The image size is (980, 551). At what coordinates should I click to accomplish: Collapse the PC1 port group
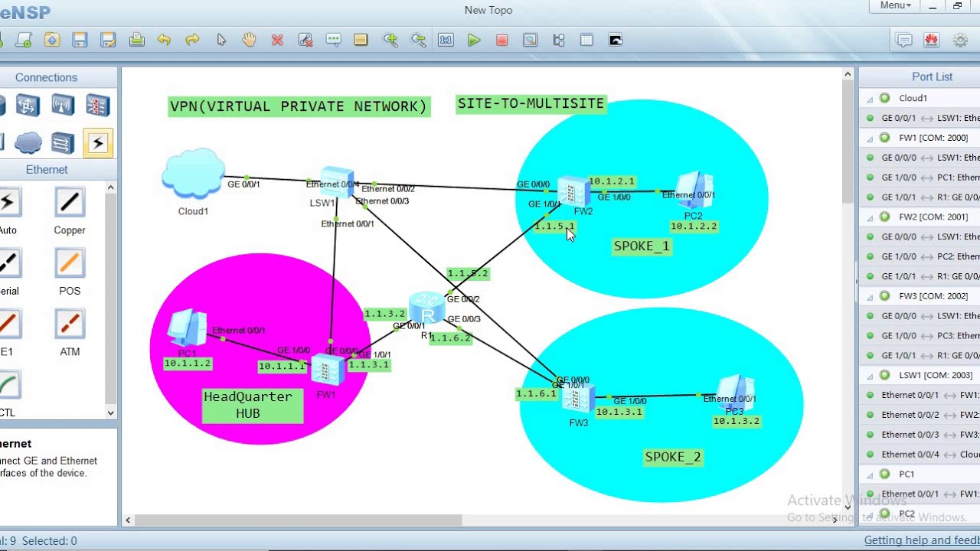click(870, 474)
